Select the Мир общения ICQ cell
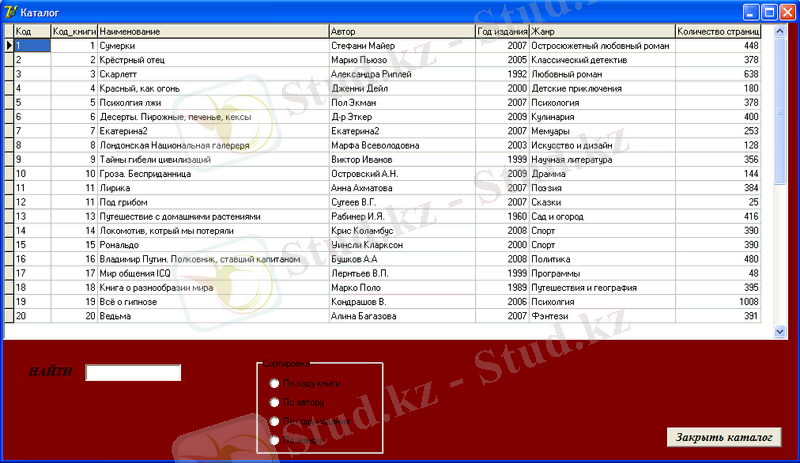Viewport: 800px width, 463px height. 213,274
